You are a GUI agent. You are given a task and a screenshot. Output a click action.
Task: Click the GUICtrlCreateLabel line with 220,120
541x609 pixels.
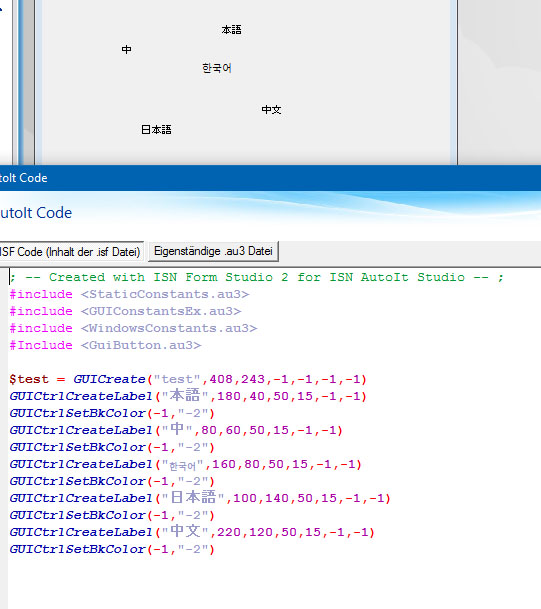pos(192,532)
